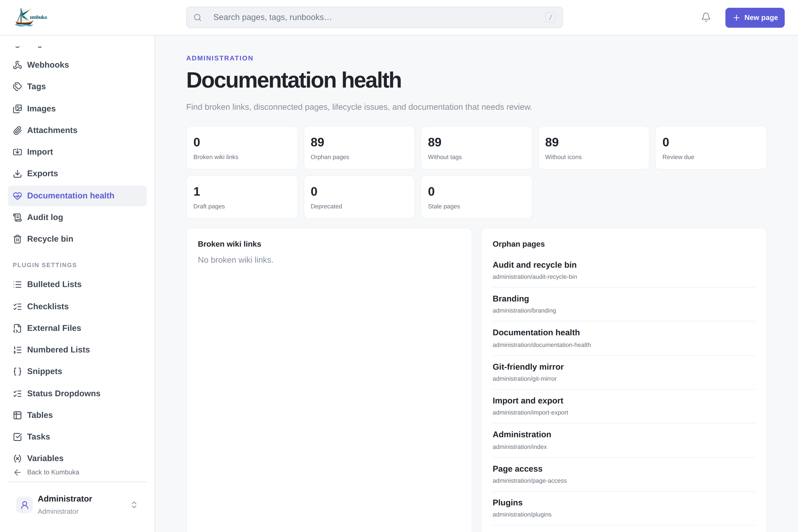Click the Without tags stat card
798x532 pixels.
(x=476, y=148)
